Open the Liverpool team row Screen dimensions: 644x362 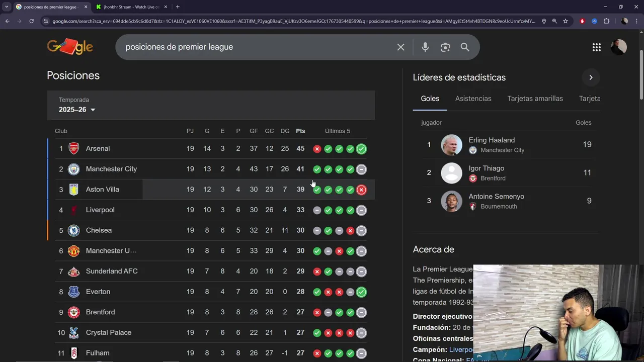click(211, 210)
